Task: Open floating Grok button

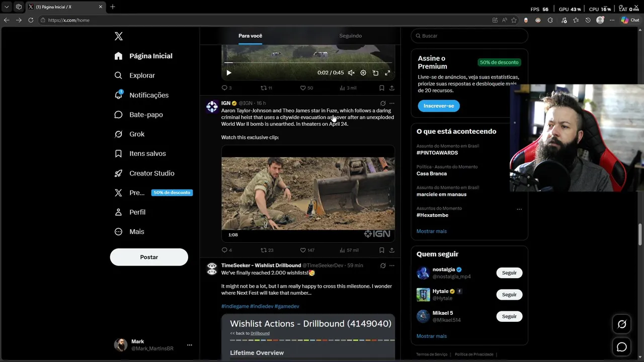Action: tap(622, 324)
